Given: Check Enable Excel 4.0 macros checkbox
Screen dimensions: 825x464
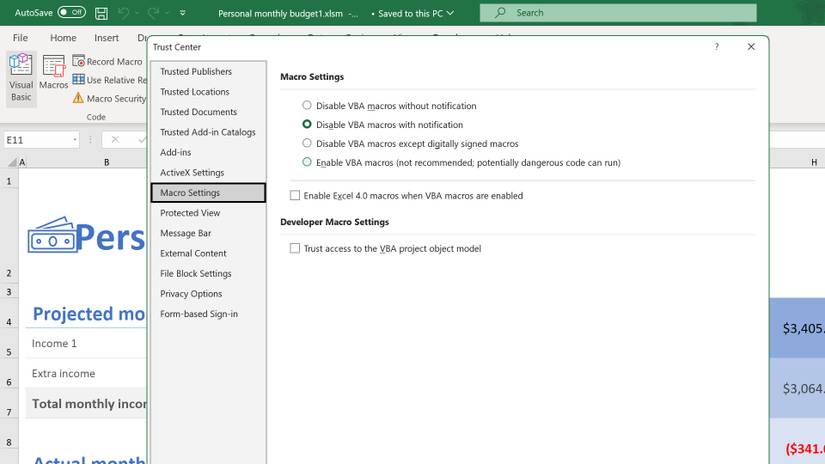Looking at the screenshot, I should (x=295, y=196).
